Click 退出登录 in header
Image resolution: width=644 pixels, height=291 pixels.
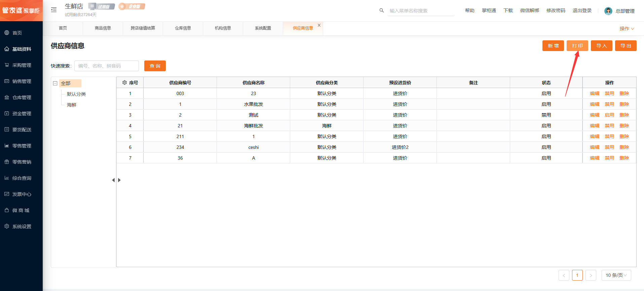[582, 10]
